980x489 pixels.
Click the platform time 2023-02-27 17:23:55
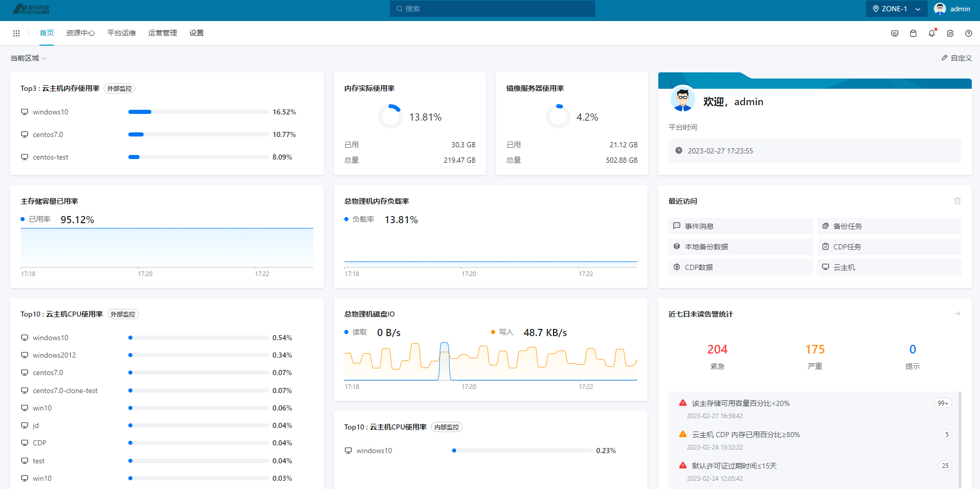tap(720, 151)
